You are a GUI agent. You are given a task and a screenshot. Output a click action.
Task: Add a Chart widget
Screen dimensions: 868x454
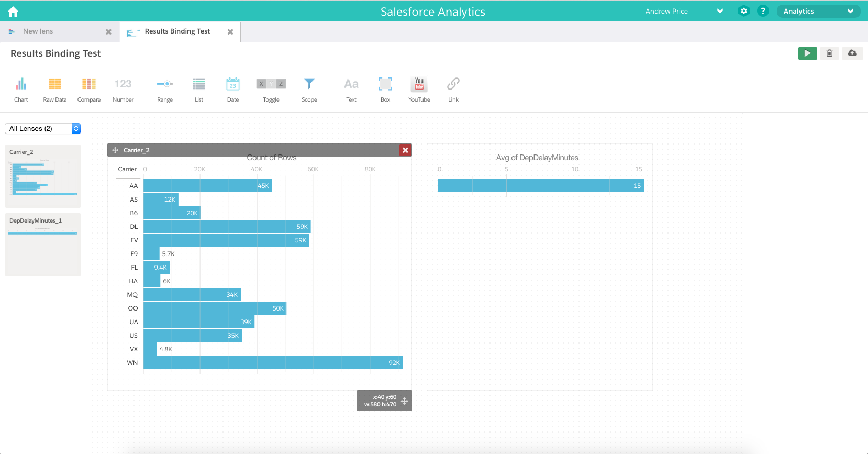pos(21,90)
